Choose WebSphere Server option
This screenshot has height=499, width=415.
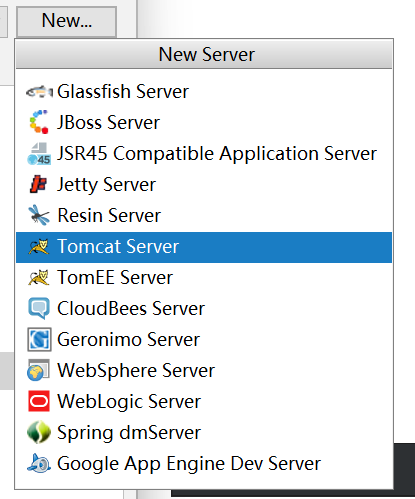coord(204,371)
